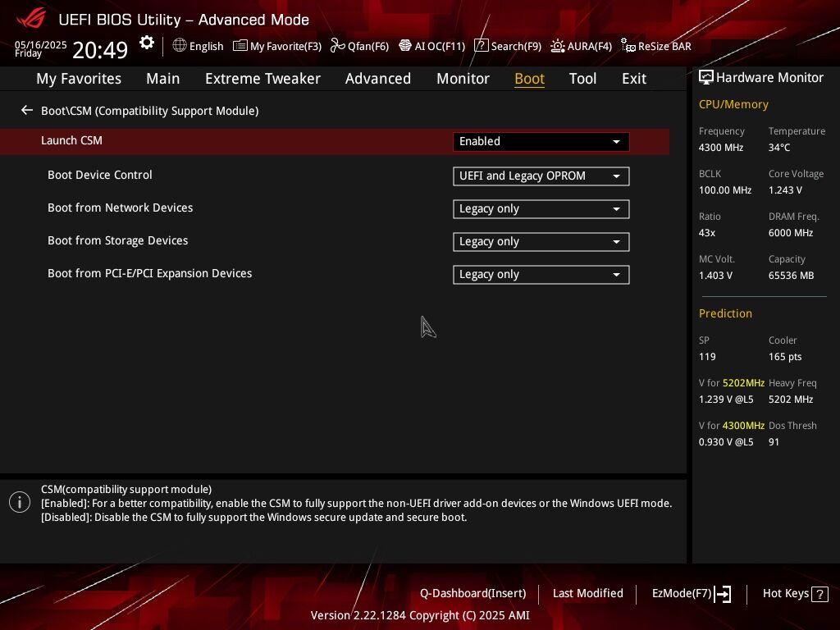Toggle ReSize BAR icon
The image size is (840, 630).
coord(628,46)
